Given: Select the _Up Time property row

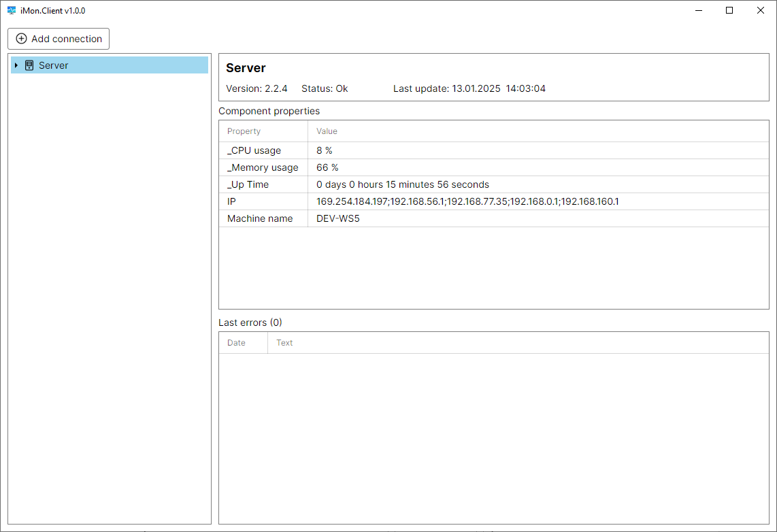Looking at the screenshot, I should (x=248, y=184).
